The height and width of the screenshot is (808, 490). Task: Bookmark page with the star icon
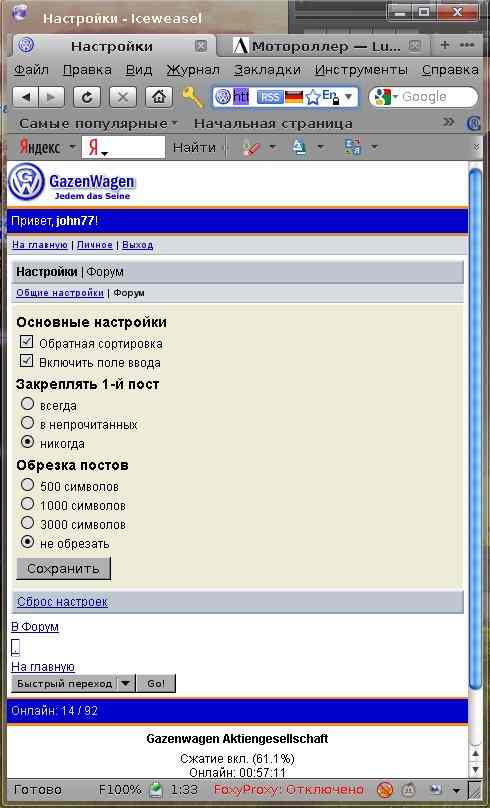[313, 97]
